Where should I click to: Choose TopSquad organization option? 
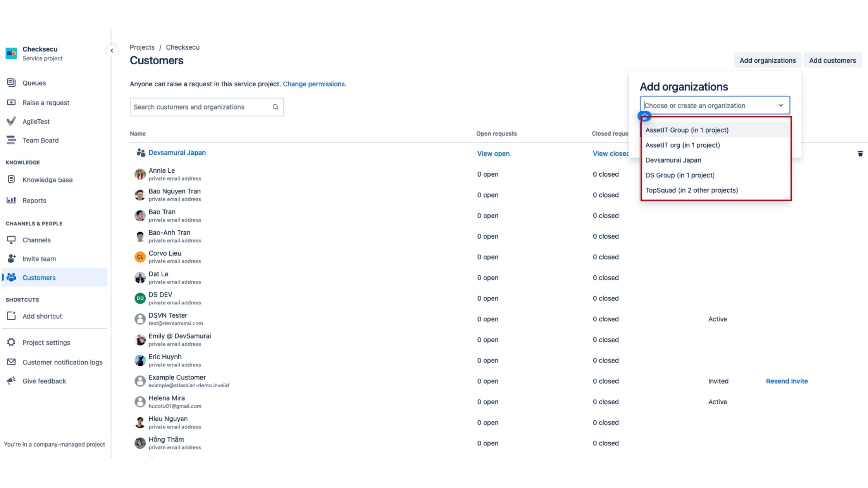tap(691, 190)
